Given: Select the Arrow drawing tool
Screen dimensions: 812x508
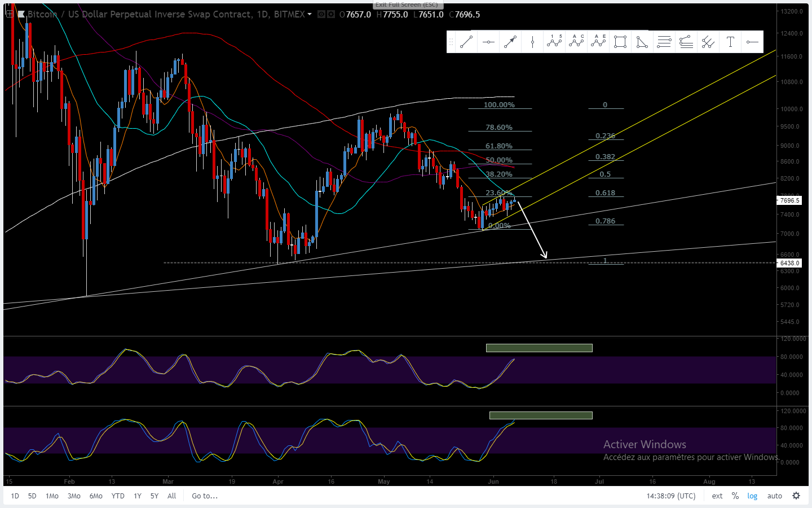Looking at the screenshot, I should pyautogui.click(x=510, y=42).
